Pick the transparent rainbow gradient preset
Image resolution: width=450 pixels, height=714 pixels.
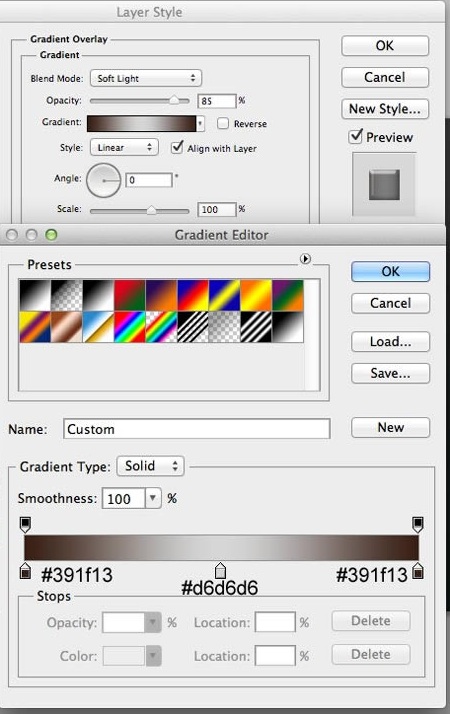click(x=161, y=326)
